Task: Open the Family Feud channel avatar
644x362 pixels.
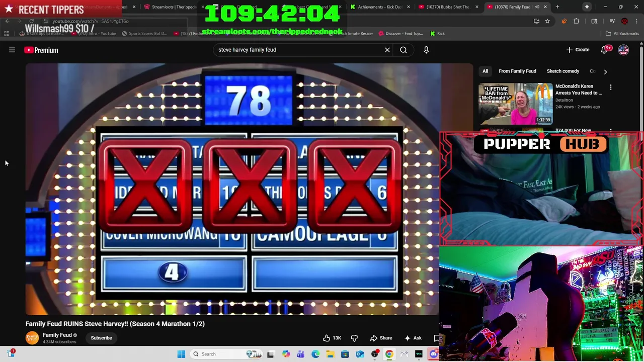Action: pos(32,338)
